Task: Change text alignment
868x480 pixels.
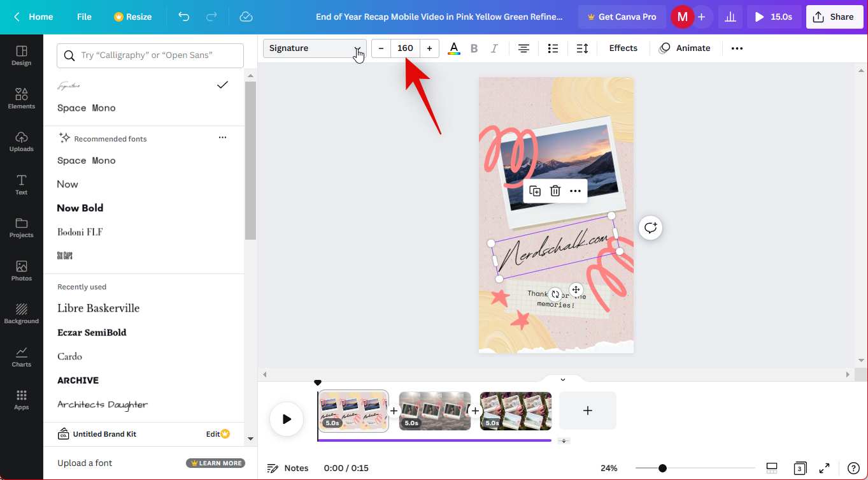Action: (523, 48)
